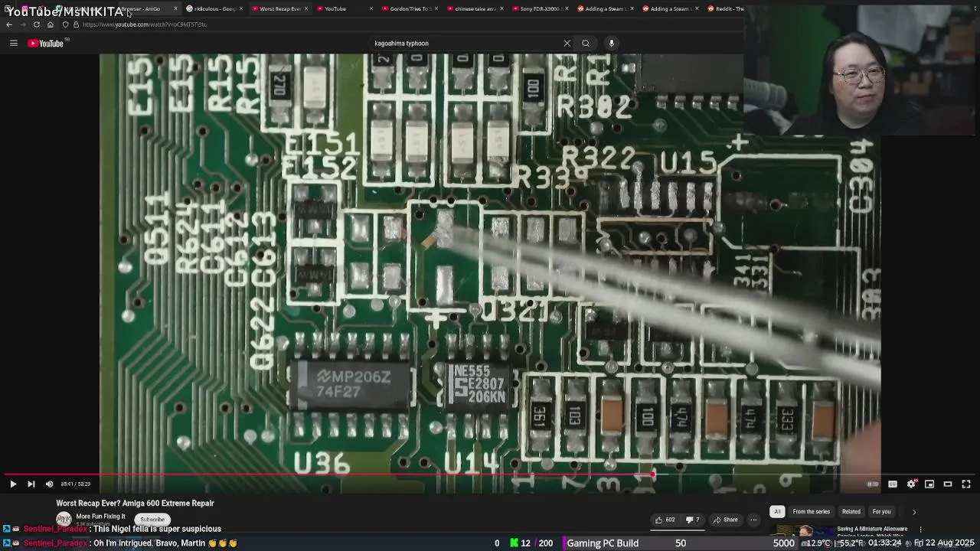Viewport: 980px width, 551px height.
Task: Switch to the miniplayer
Action: click(x=929, y=484)
